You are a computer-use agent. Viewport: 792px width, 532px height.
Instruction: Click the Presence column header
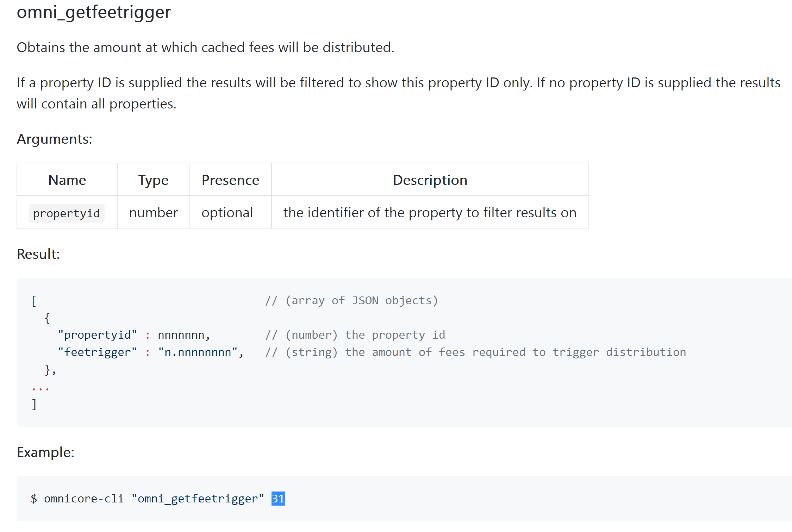[x=230, y=180]
